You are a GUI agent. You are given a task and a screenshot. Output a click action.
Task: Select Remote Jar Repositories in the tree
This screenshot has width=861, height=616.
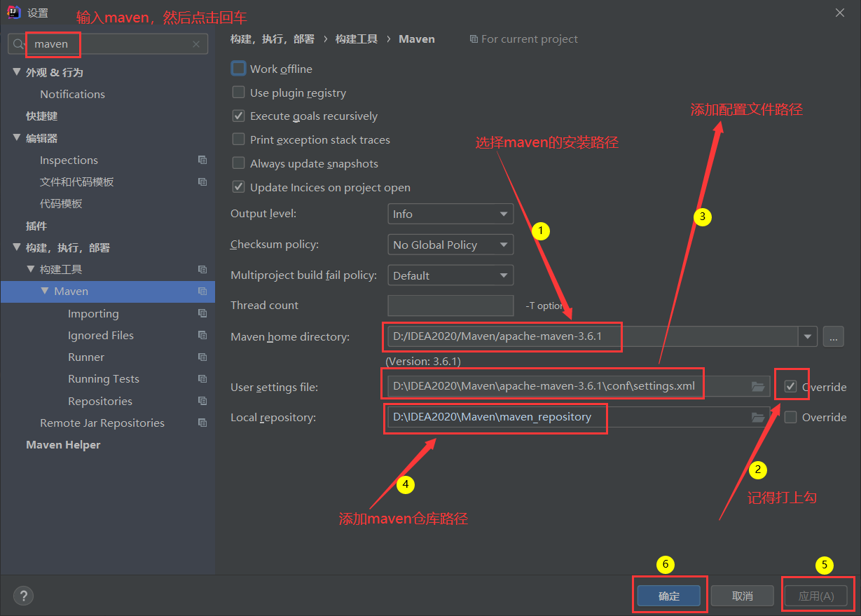coord(102,423)
